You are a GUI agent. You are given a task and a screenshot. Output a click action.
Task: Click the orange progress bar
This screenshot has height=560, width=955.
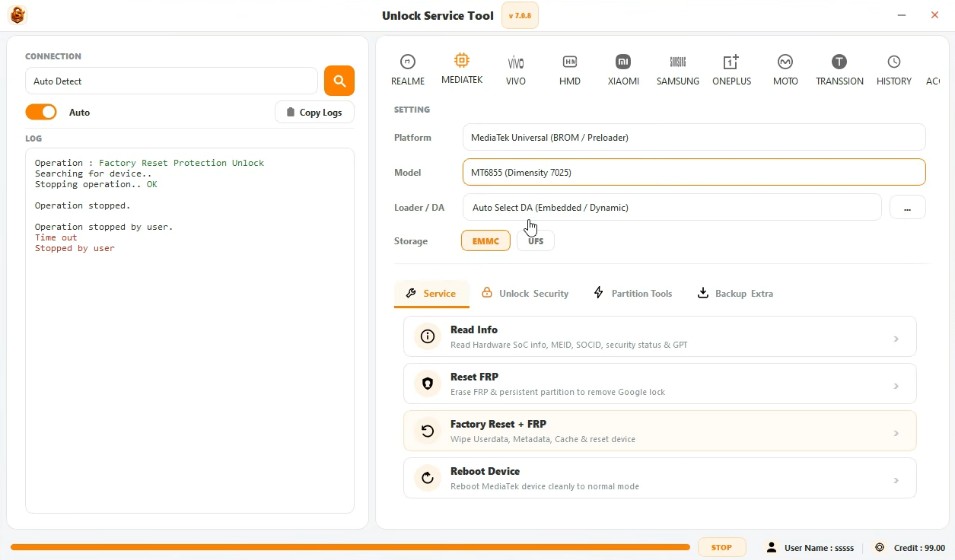click(350, 547)
